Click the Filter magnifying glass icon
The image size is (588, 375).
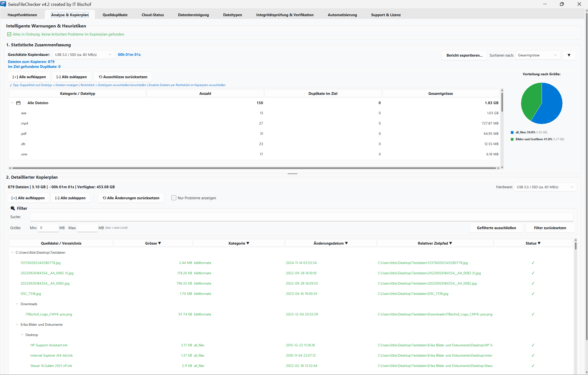click(13, 208)
